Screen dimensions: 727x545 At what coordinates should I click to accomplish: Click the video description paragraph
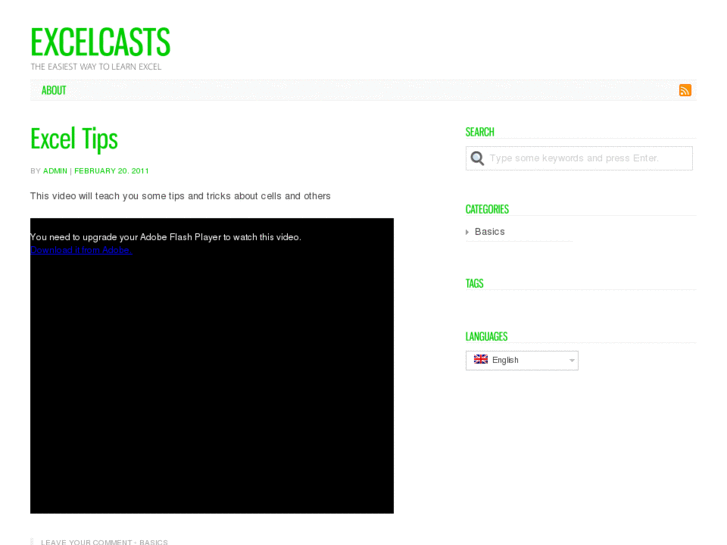point(180,196)
